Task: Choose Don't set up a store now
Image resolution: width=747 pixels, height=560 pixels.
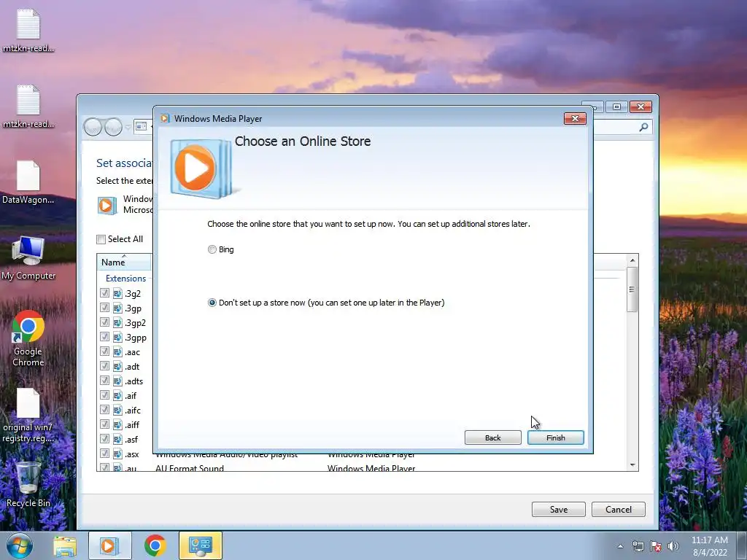Action: click(x=212, y=303)
